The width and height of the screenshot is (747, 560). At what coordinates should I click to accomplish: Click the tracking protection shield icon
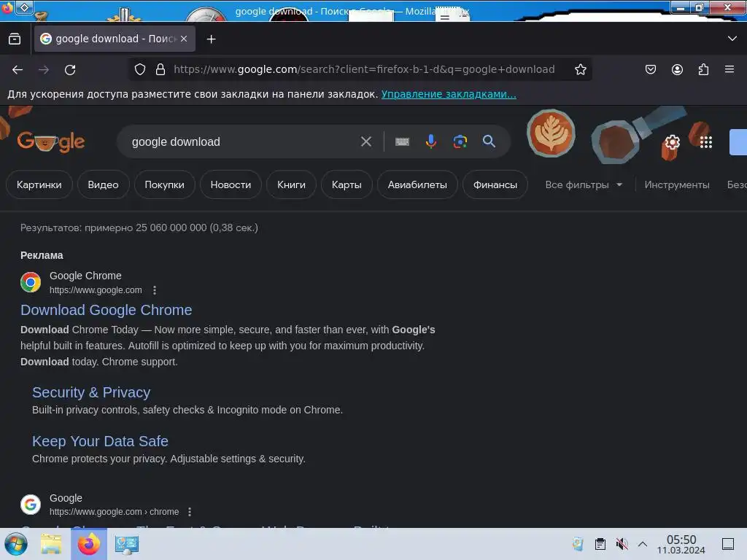click(x=140, y=69)
